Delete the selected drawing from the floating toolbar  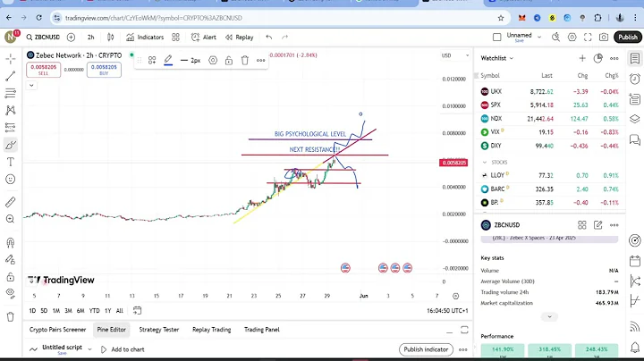point(245,60)
